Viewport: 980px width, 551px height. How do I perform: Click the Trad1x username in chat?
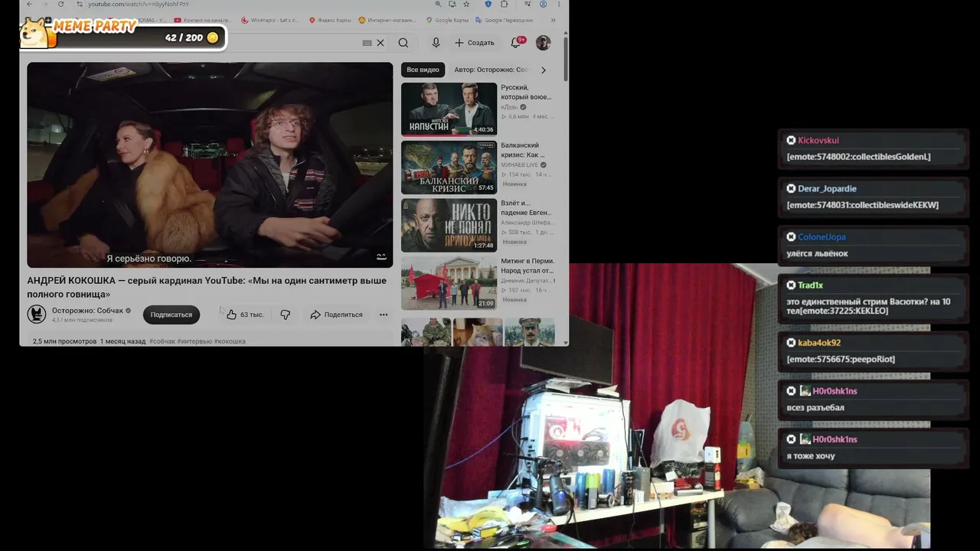810,285
